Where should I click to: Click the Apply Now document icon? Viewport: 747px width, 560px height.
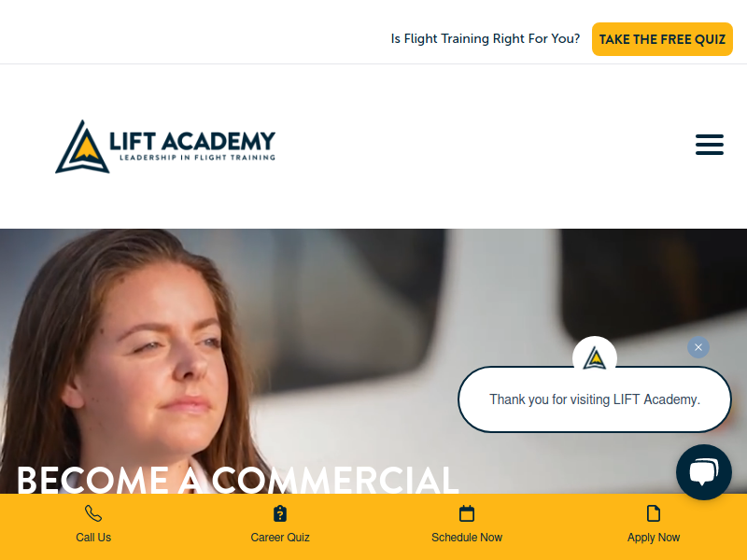[654, 513]
